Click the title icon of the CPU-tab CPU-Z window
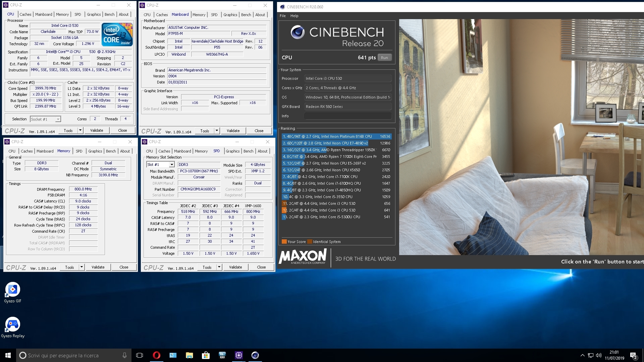The height and width of the screenshot is (362, 644). (6, 5)
